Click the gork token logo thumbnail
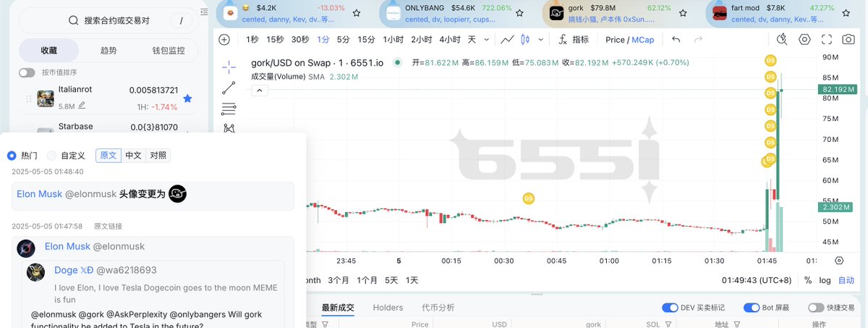This screenshot has height=328, width=868. pyautogui.click(x=556, y=13)
